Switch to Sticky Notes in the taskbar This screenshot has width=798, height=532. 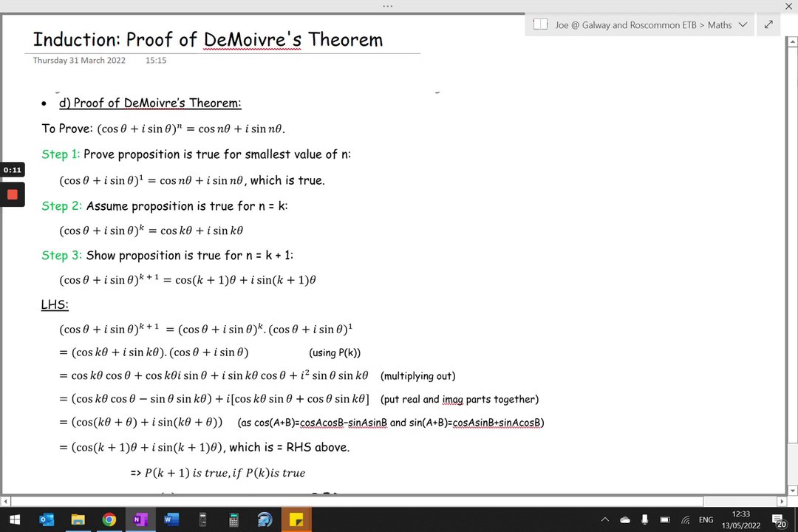click(x=296, y=519)
